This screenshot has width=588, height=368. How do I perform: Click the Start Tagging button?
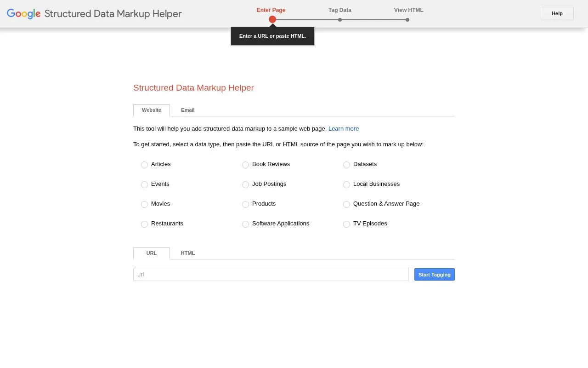[x=435, y=275]
